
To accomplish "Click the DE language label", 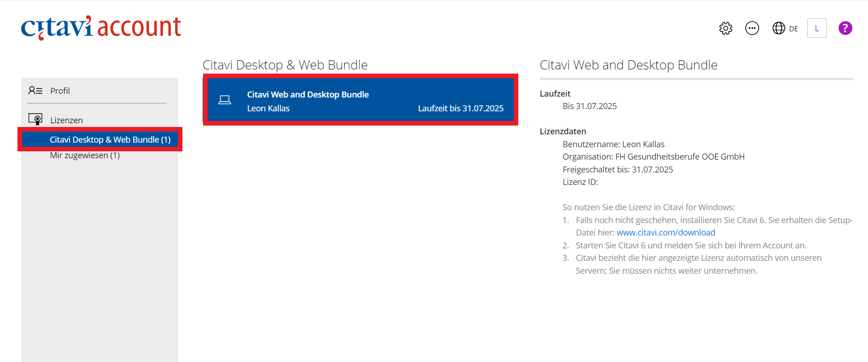I will coord(794,29).
